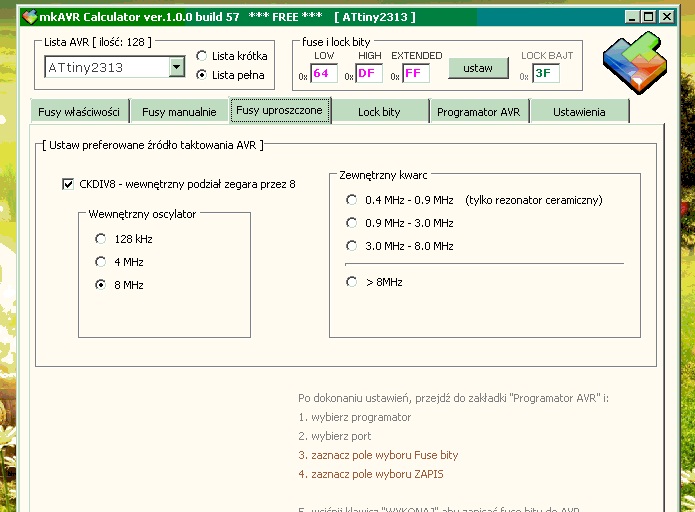
Task: Click the 'Zewnętrzny kwarc' group label
Action: pyautogui.click(x=383, y=175)
